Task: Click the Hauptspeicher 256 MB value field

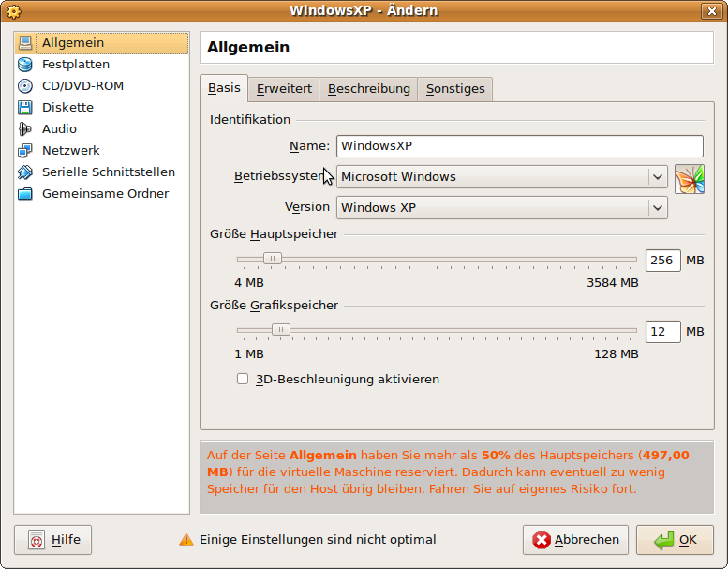Action: click(x=663, y=260)
